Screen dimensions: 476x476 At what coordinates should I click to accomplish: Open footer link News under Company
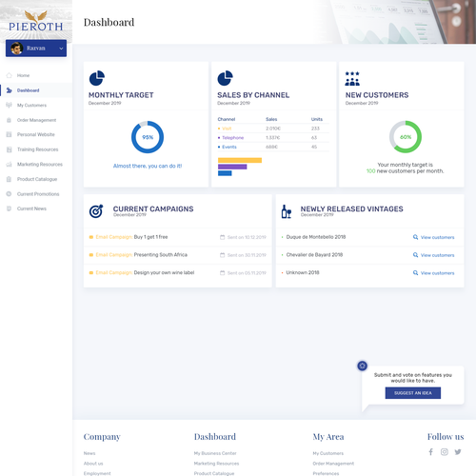tap(89, 453)
